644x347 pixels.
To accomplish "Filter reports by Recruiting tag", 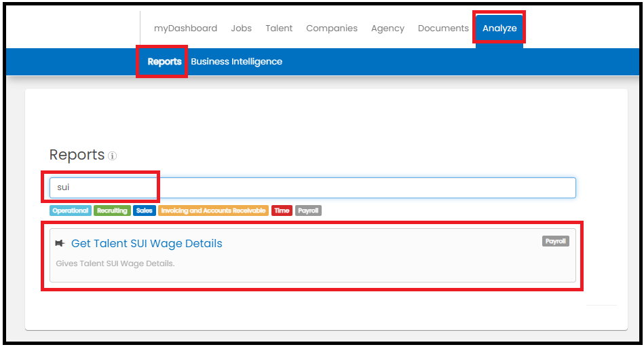I will pyautogui.click(x=112, y=211).
